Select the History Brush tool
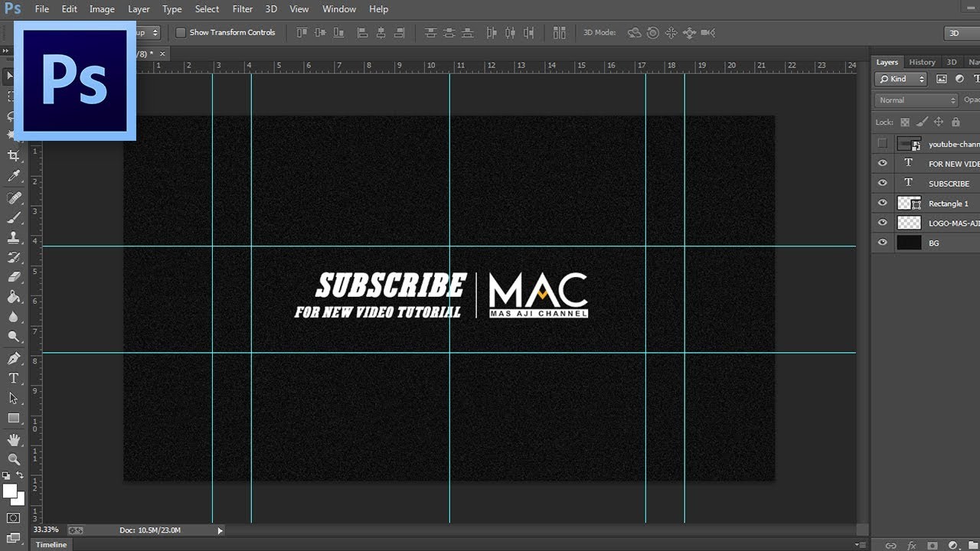This screenshot has height=551, width=980. tap(13, 257)
